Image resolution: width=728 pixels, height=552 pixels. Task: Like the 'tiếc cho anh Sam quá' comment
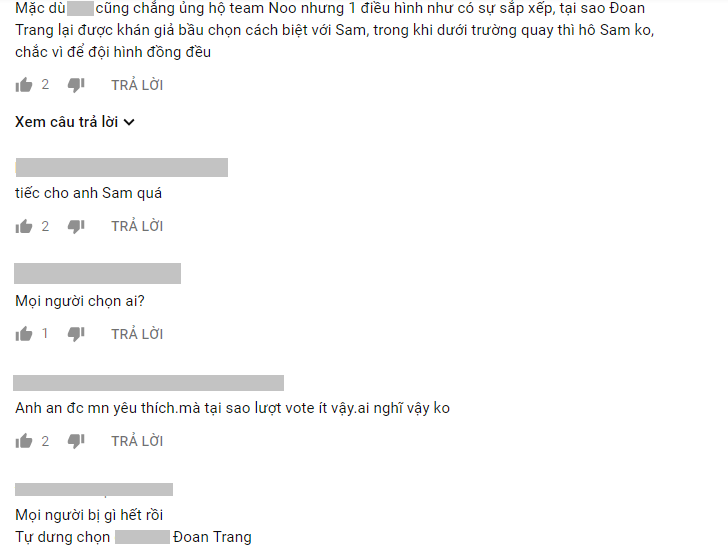click(24, 227)
